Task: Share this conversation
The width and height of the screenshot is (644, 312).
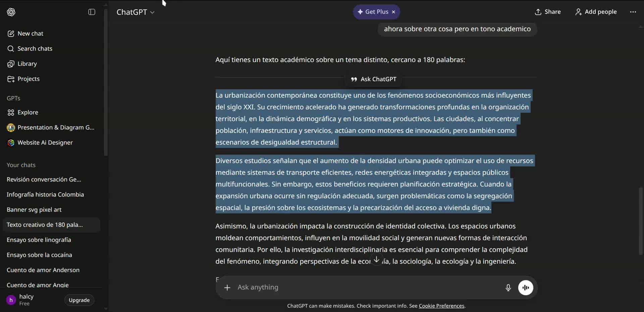Action: click(x=547, y=12)
